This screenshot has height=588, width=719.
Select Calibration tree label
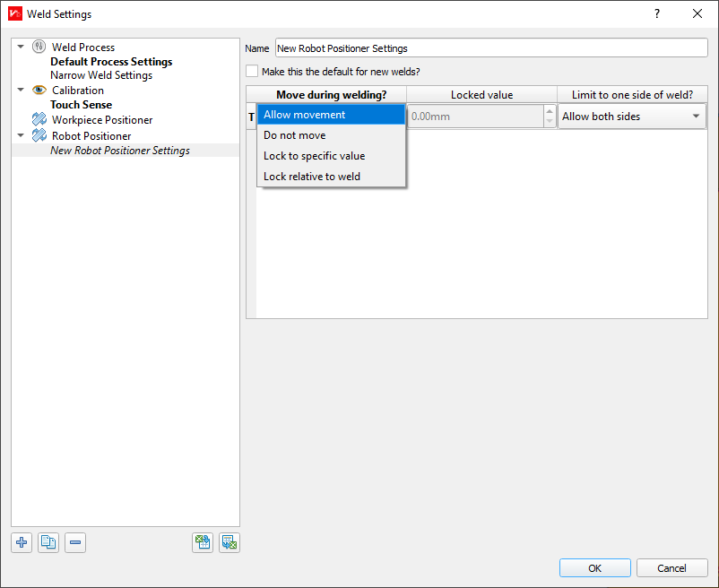point(78,90)
